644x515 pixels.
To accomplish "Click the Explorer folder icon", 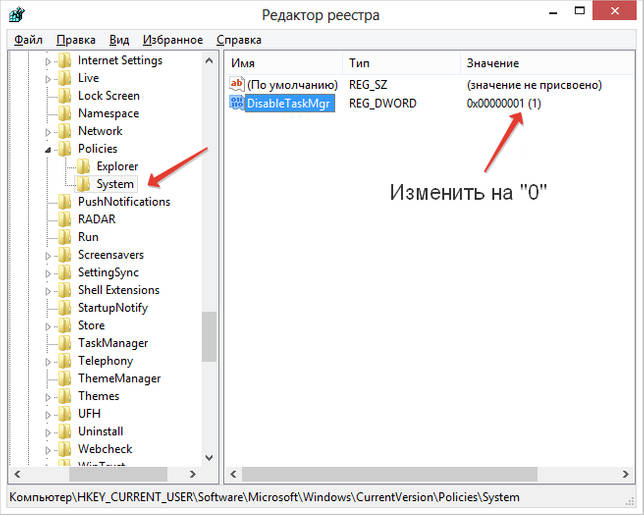I will point(83,166).
